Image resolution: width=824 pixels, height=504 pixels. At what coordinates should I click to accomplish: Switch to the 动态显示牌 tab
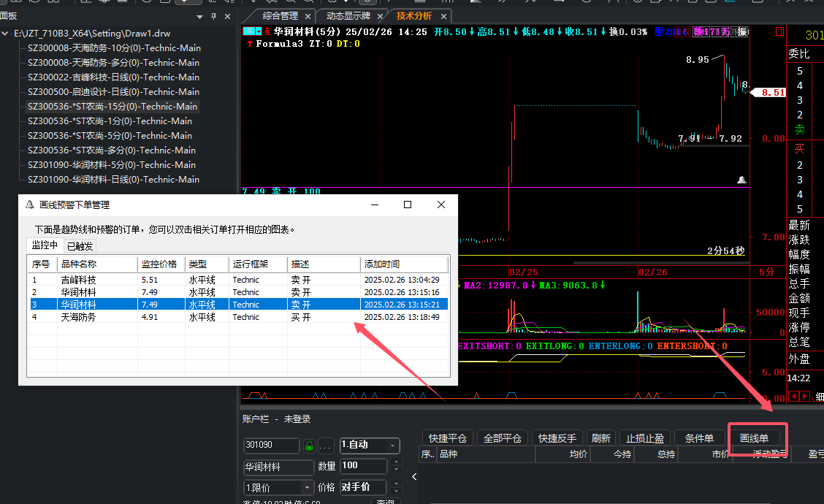348,16
